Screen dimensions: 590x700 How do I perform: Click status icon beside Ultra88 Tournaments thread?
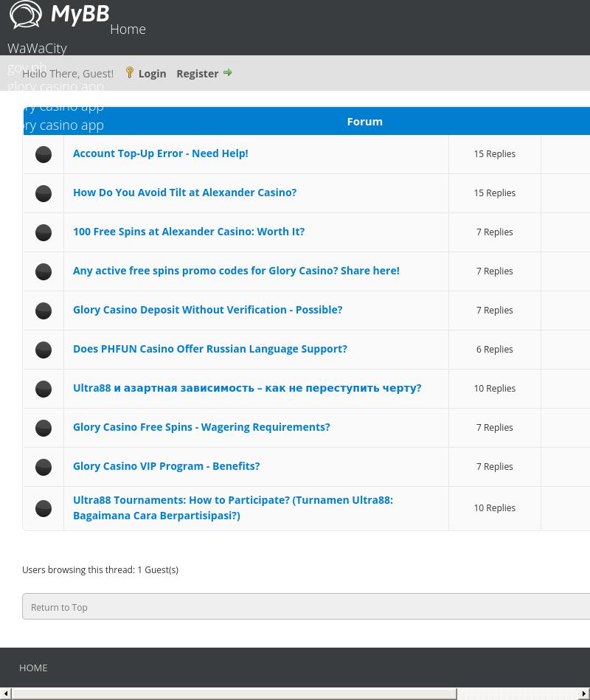pos(44,508)
